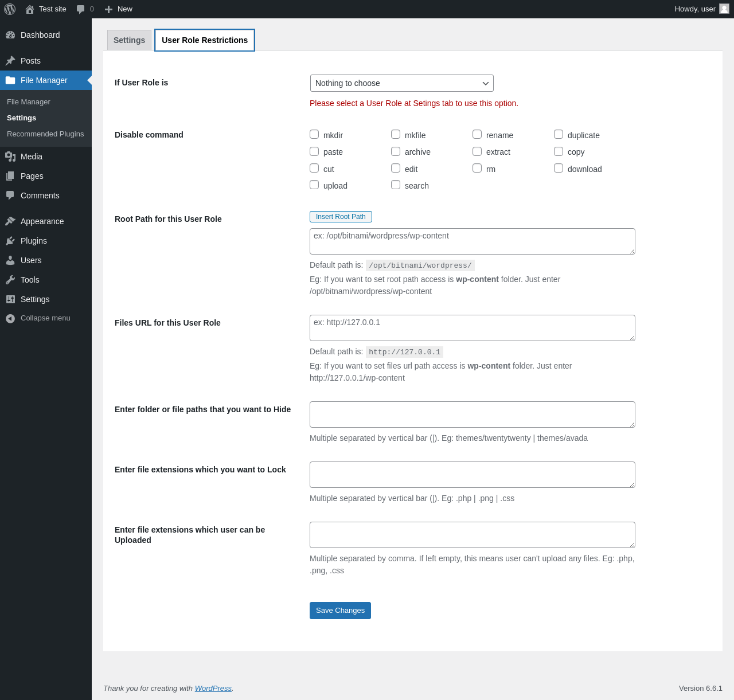Click the Collapse menu arrow icon
Image resolution: width=734 pixels, height=700 pixels.
[x=10, y=318]
